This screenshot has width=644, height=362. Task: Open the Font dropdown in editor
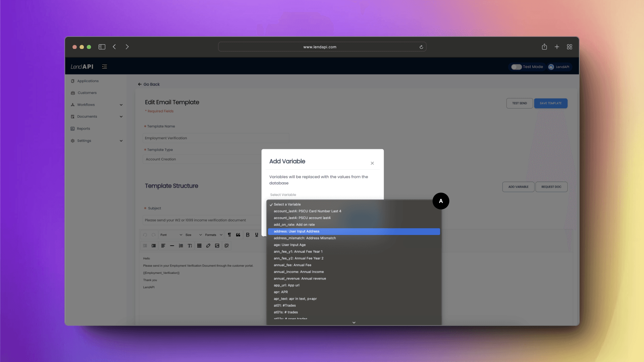pyautogui.click(x=171, y=235)
